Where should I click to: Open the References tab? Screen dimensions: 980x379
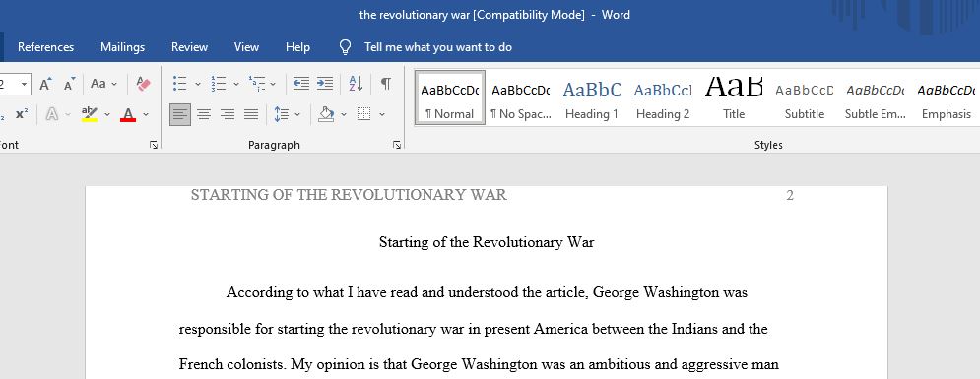pos(45,47)
